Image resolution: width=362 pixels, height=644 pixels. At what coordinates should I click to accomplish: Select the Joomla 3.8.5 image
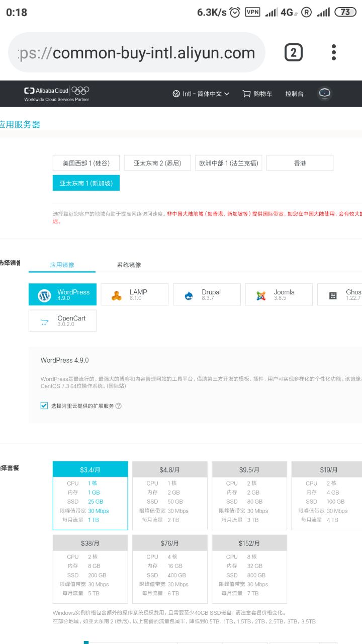279,295
